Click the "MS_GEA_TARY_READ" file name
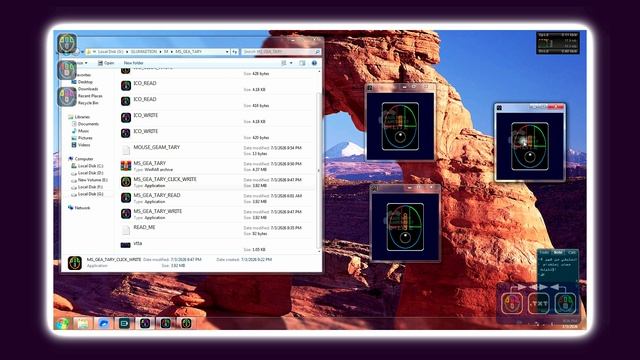Screen dimensions: 640x360 point(157,195)
